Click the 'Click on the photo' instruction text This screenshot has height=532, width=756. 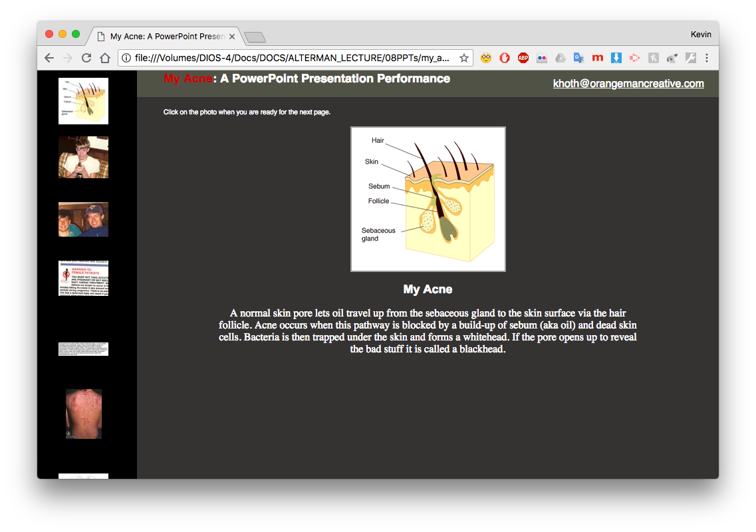(247, 112)
